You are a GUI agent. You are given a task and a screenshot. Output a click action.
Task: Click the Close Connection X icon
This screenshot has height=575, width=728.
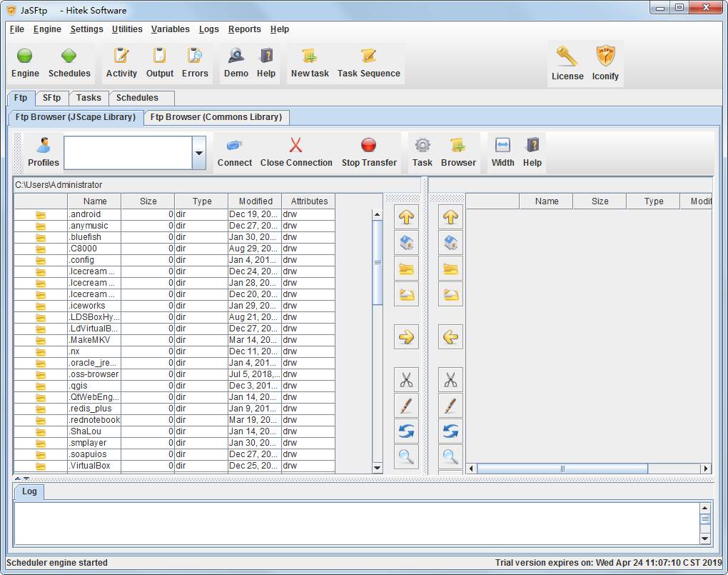click(296, 146)
